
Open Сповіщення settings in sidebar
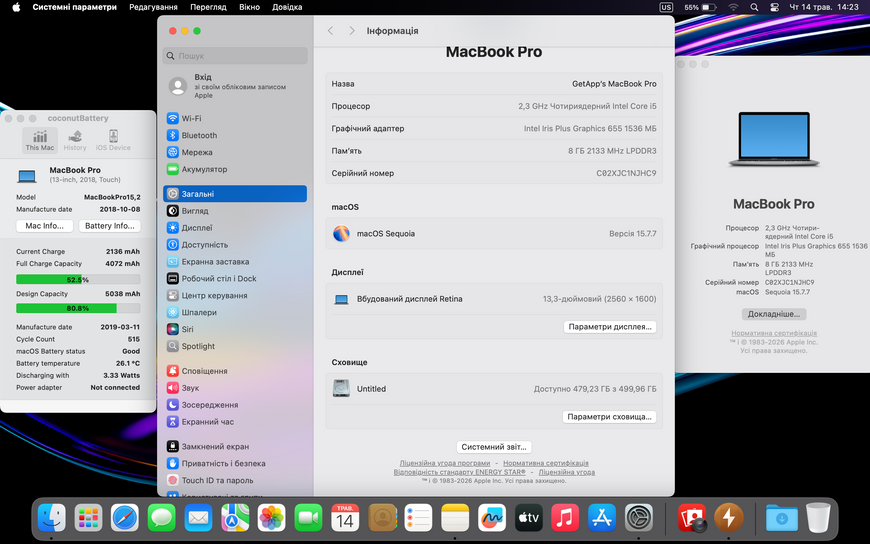[235, 371]
